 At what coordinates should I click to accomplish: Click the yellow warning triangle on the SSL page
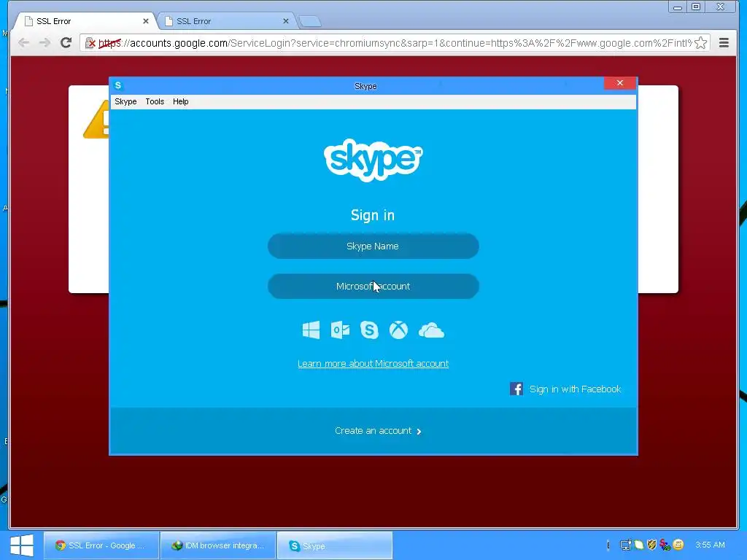pos(97,120)
